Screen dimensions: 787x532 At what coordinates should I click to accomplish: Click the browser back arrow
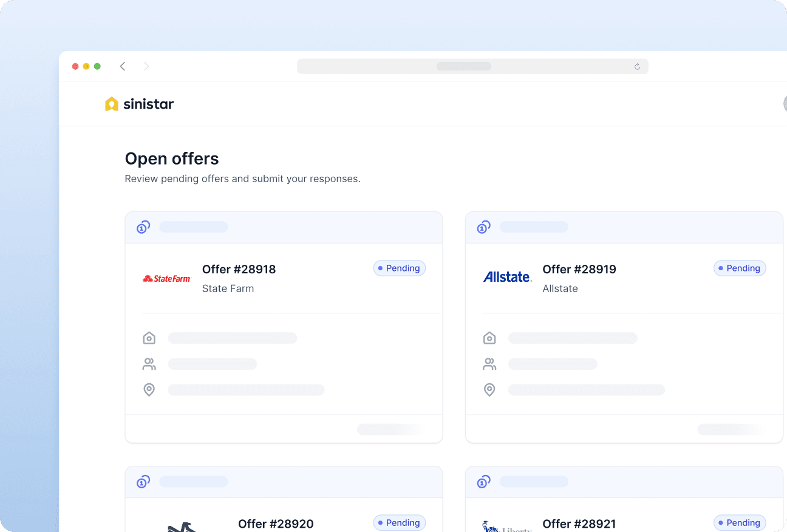click(x=123, y=66)
